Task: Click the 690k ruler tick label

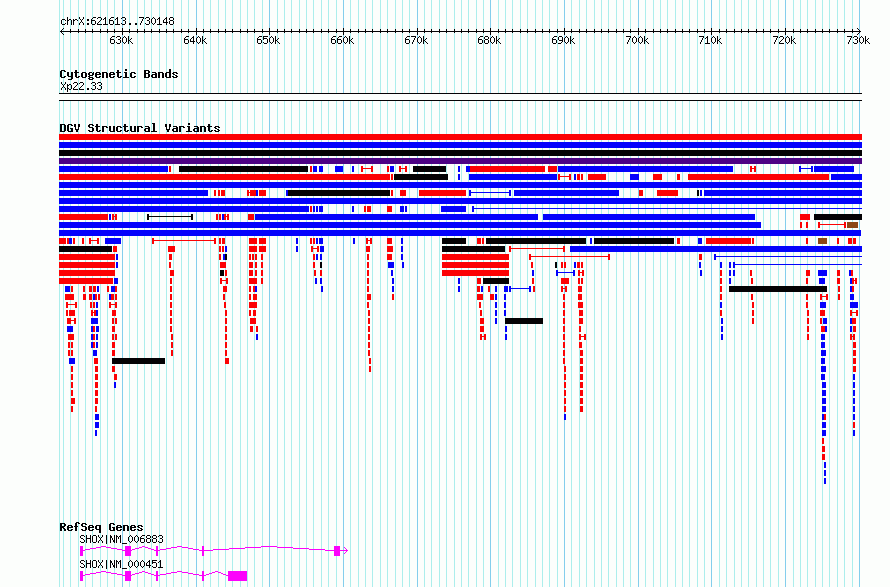Action: click(562, 41)
